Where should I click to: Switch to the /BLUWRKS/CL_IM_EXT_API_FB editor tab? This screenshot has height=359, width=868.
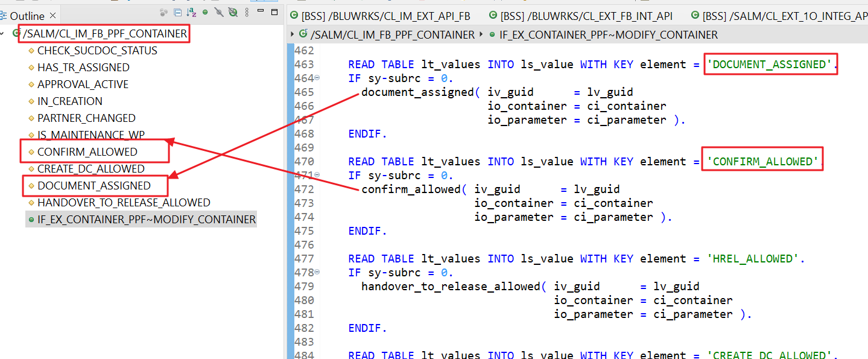(379, 16)
